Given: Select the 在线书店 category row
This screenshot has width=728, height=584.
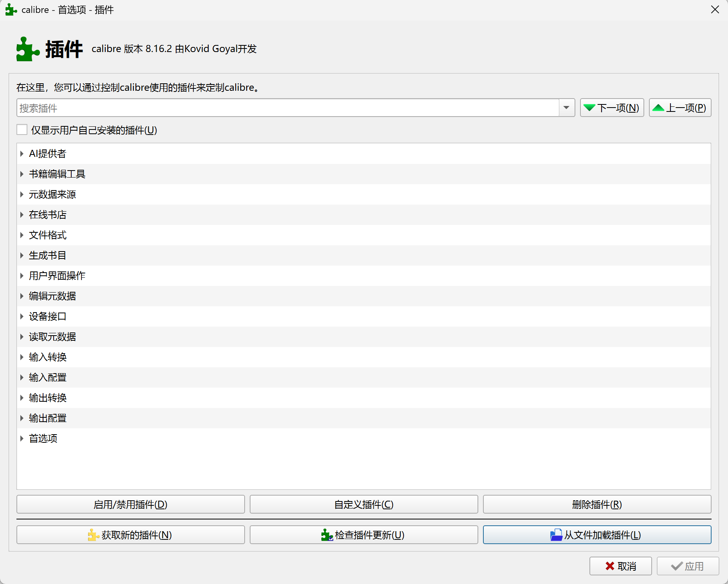Looking at the screenshot, I should point(48,215).
